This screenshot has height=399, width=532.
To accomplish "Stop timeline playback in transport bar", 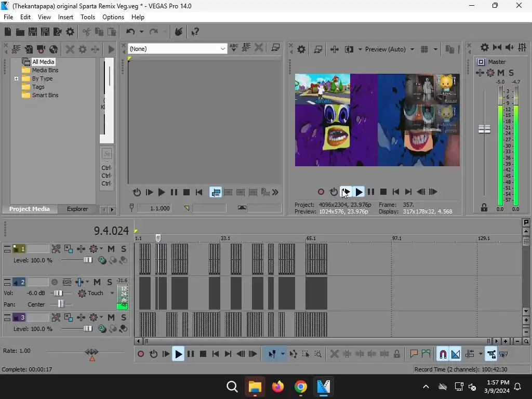I will [x=203, y=354].
